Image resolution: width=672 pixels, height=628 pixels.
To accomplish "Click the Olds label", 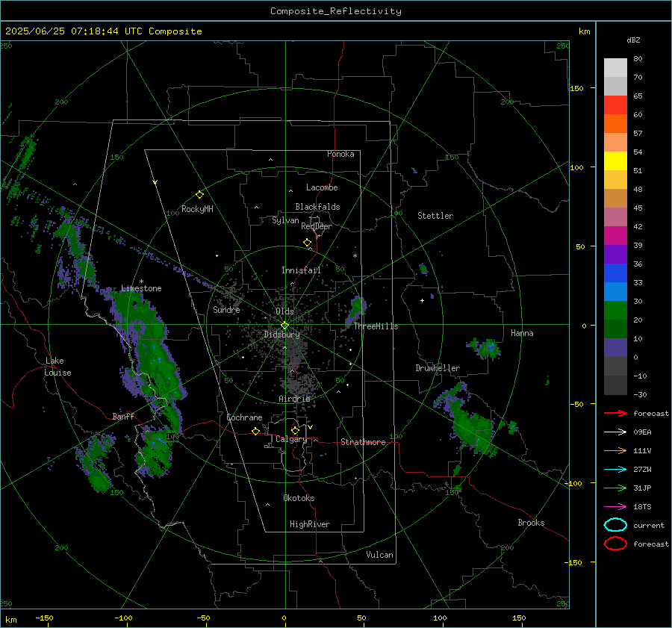I will 284,311.
